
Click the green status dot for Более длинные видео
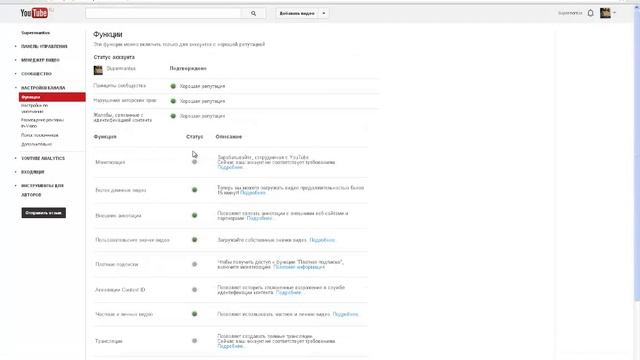(x=195, y=190)
